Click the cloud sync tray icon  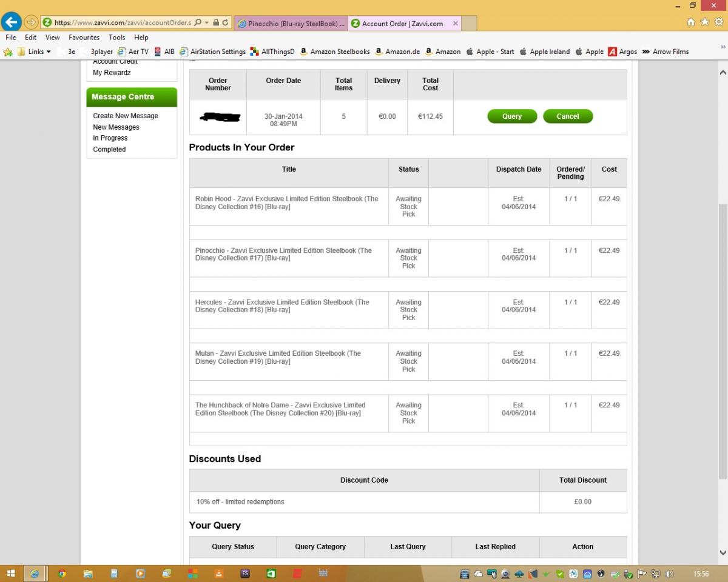click(x=478, y=574)
